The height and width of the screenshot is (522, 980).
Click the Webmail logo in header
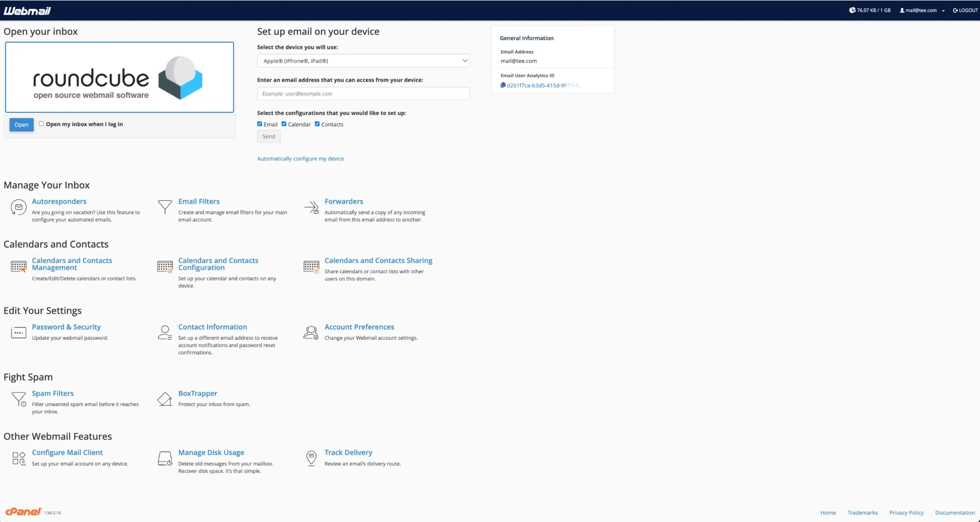(27, 11)
